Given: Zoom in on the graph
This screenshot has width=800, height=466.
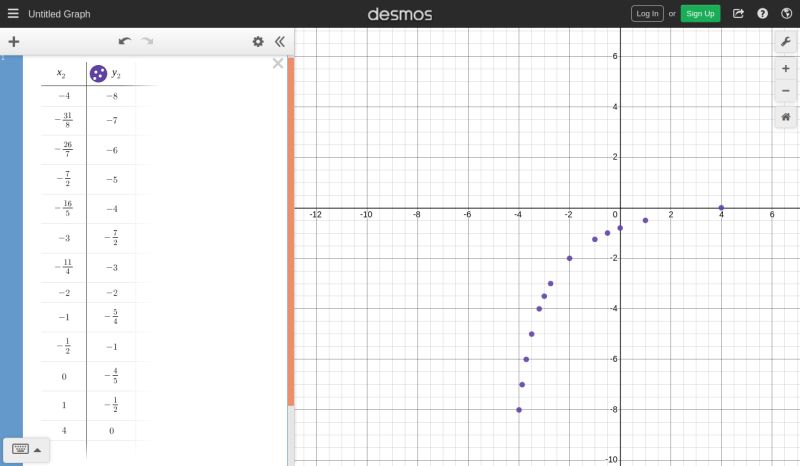Looking at the screenshot, I should pyautogui.click(x=786, y=68).
